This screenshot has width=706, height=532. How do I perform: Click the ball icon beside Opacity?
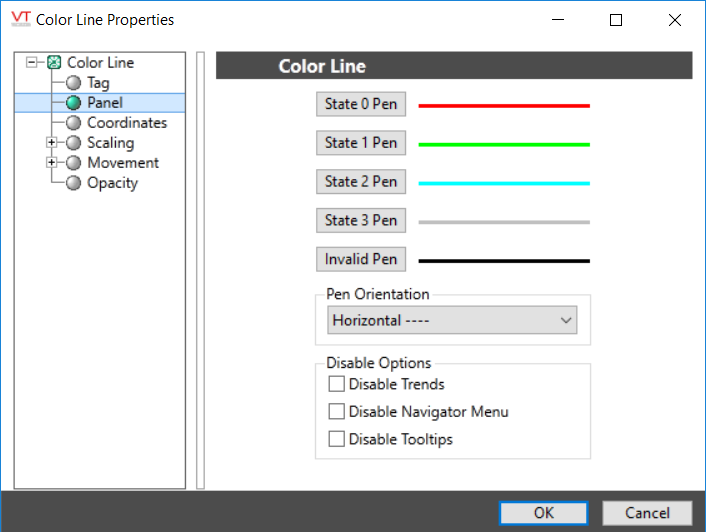[73, 183]
